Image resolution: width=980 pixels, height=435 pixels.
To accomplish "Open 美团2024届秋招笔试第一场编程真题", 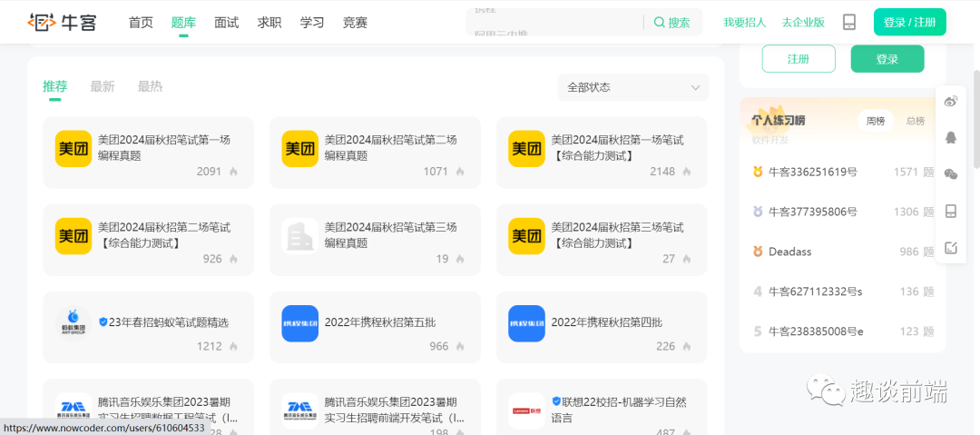I will [164, 148].
